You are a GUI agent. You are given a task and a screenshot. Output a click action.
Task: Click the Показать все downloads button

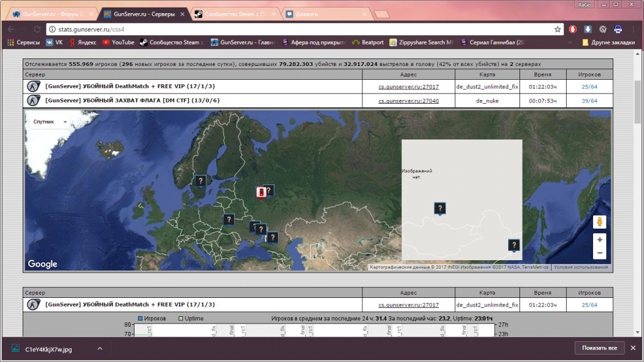(599, 348)
